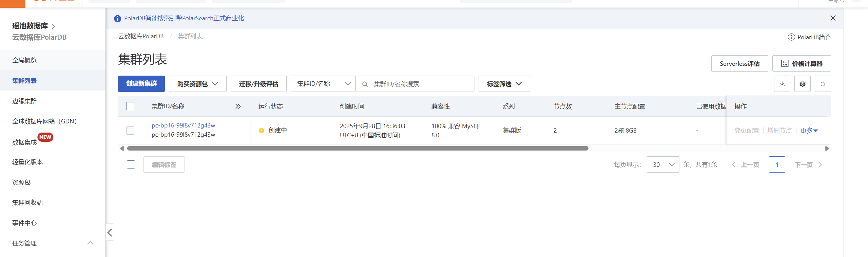
Task: Toggle the bottom select-all checkbox
Action: [131, 164]
